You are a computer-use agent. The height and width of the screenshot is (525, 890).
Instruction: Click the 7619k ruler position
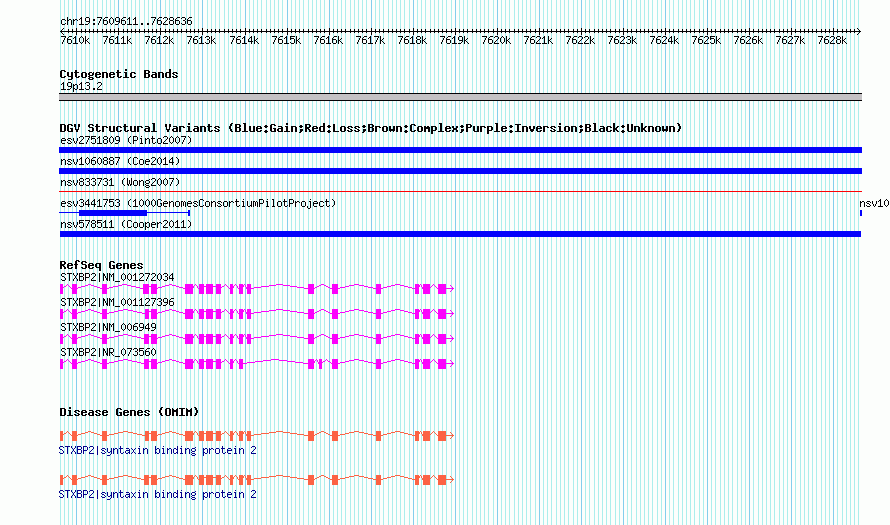tap(454, 41)
